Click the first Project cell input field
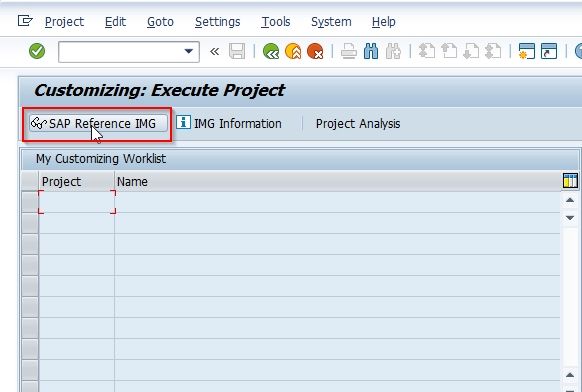This screenshot has height=392, width=582. 77,202
